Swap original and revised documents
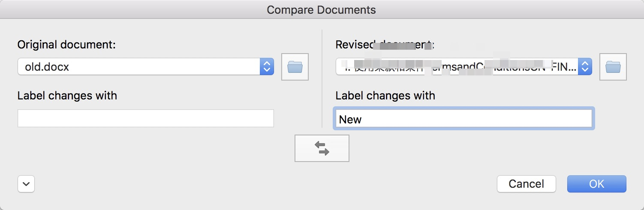 coord(322,148)
